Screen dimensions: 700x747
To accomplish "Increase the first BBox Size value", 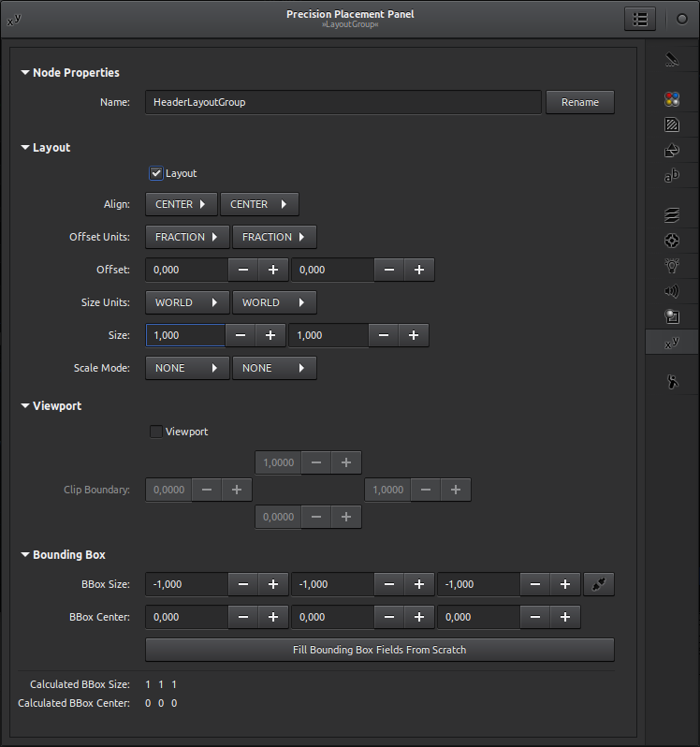I will (273, 584).
